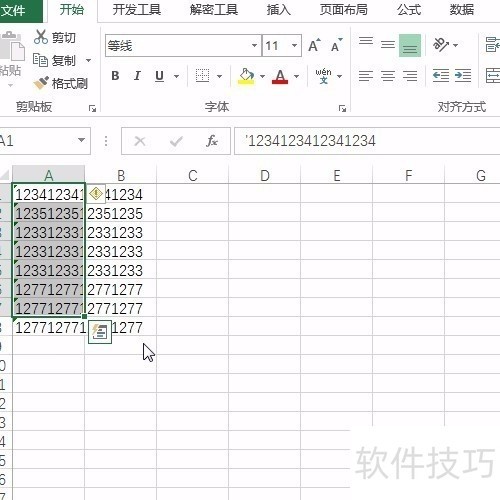Apply red font color

(280, 76)
